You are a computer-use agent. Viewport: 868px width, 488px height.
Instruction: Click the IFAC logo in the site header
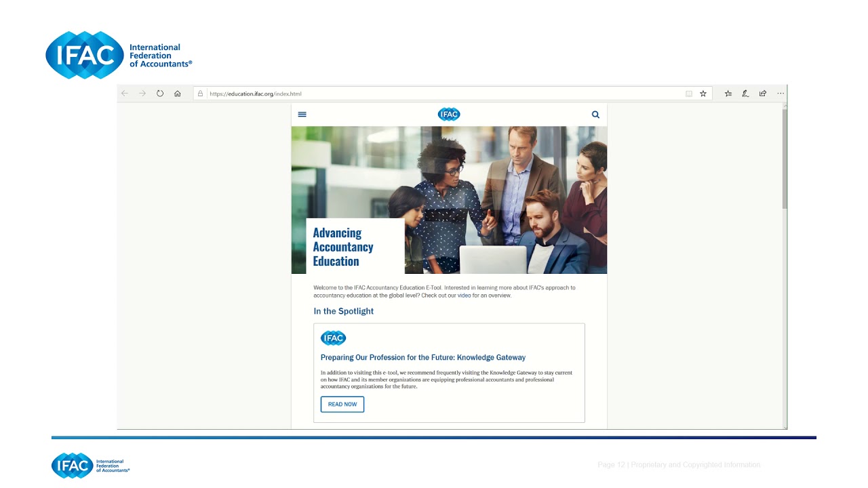click(449, 114)
